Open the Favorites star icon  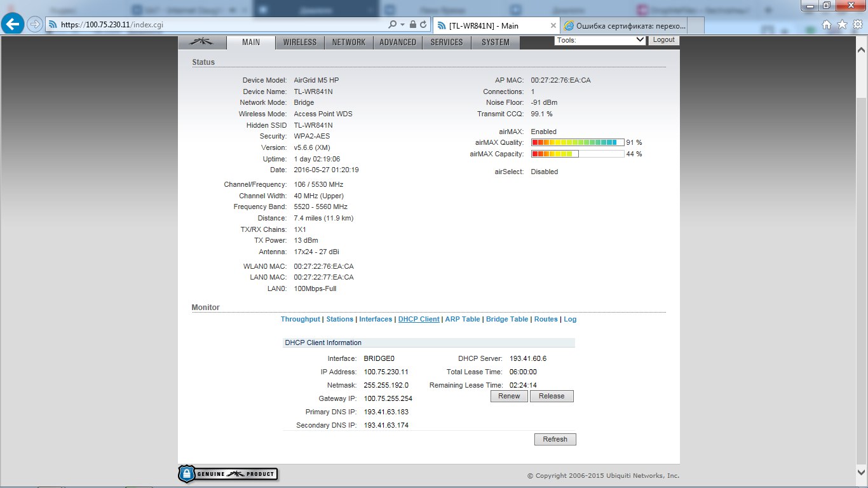[842, 24]
